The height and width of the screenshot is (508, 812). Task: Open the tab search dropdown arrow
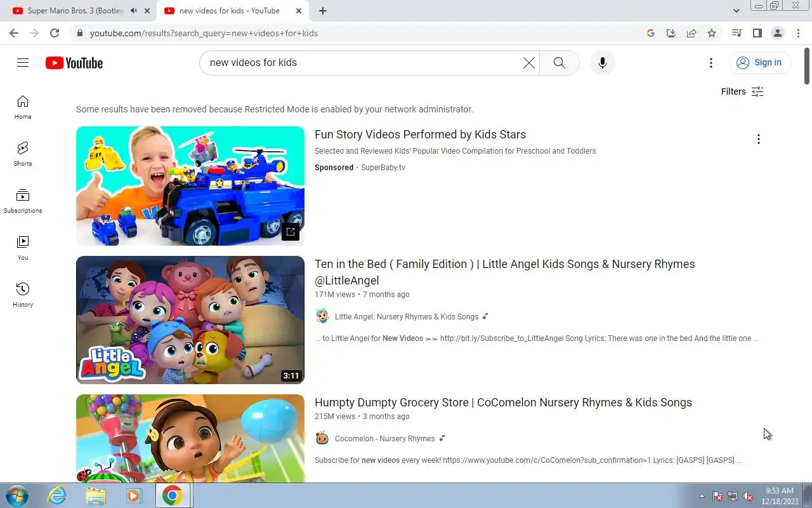click(x=736, y=11)
